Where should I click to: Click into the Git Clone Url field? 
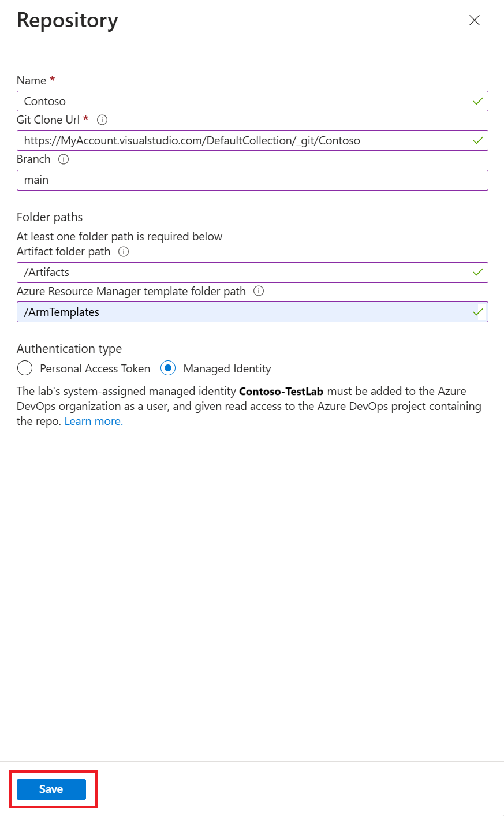coord(252,140)
